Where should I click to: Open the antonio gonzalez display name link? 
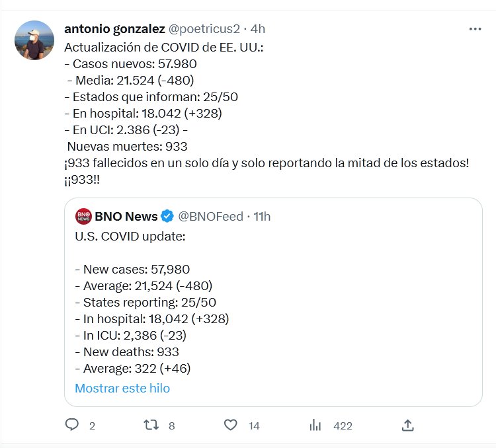114,29
